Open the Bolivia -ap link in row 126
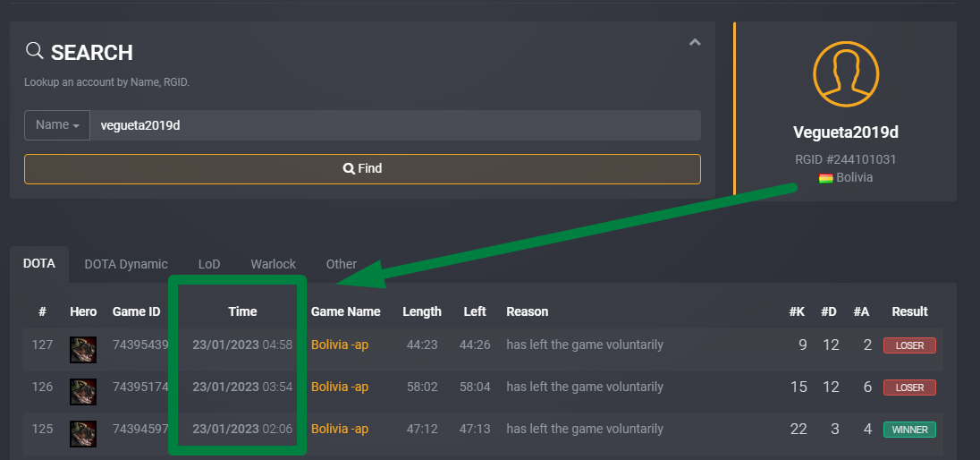The image size is (980, 460). click(x=340, y=387)
